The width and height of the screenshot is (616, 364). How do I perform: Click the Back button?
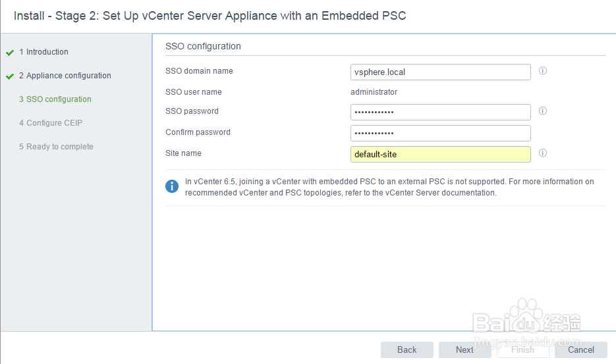406,350
